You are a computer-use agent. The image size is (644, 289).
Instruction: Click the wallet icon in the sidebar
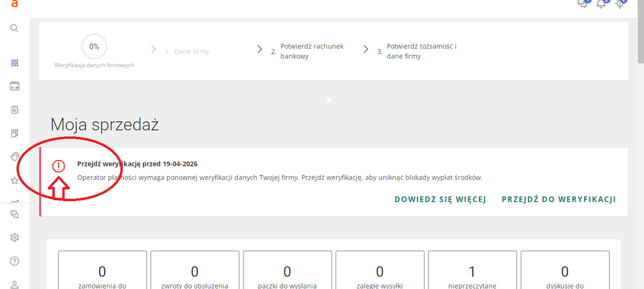[x=14, y=86]
